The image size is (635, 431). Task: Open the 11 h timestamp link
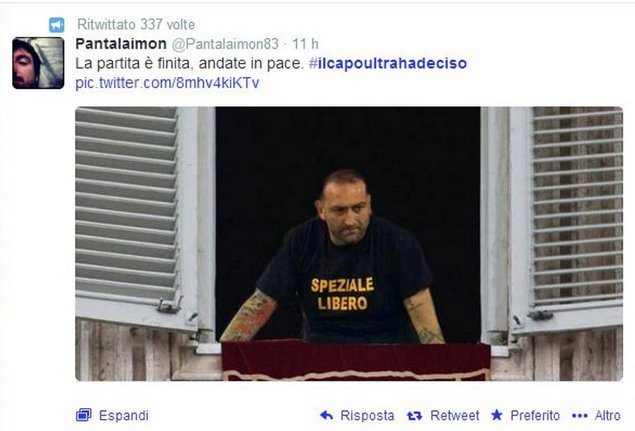pyautogui.click(x=305, y=44)
